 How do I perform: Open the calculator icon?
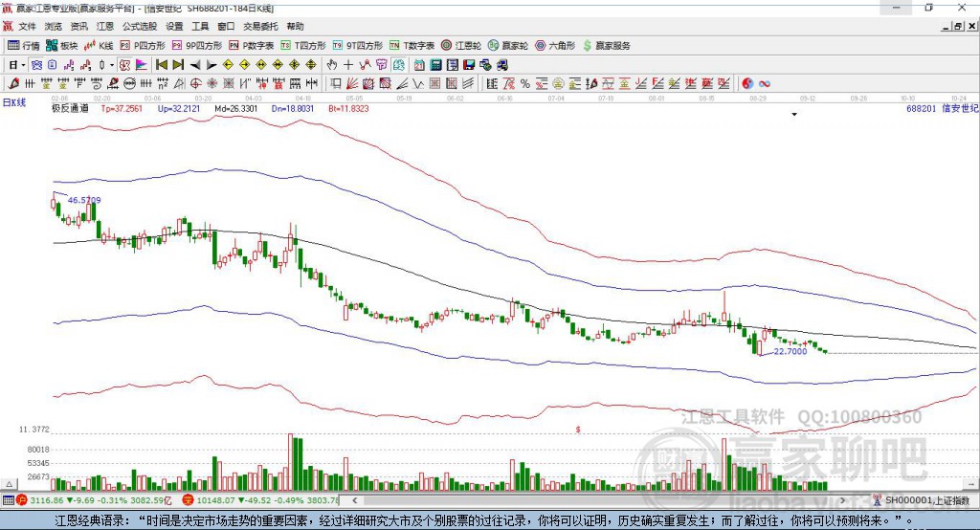pyautogui.click(x=435, y=65)
